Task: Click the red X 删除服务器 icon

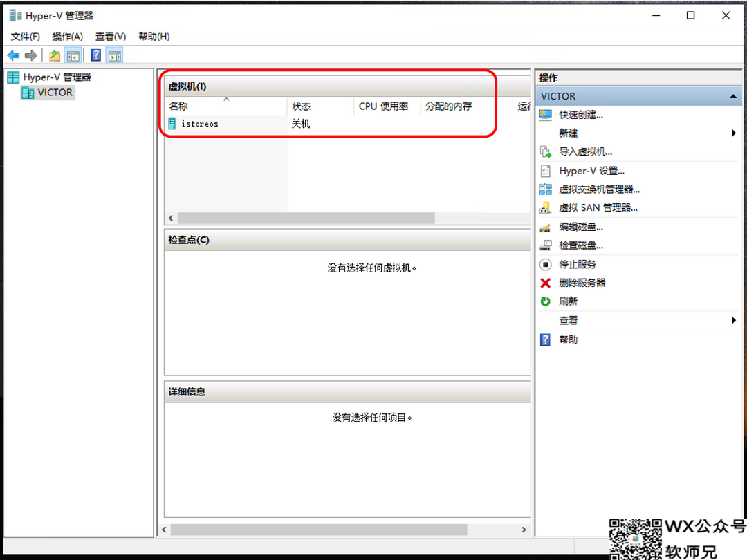Action: (x=546, y=283)
